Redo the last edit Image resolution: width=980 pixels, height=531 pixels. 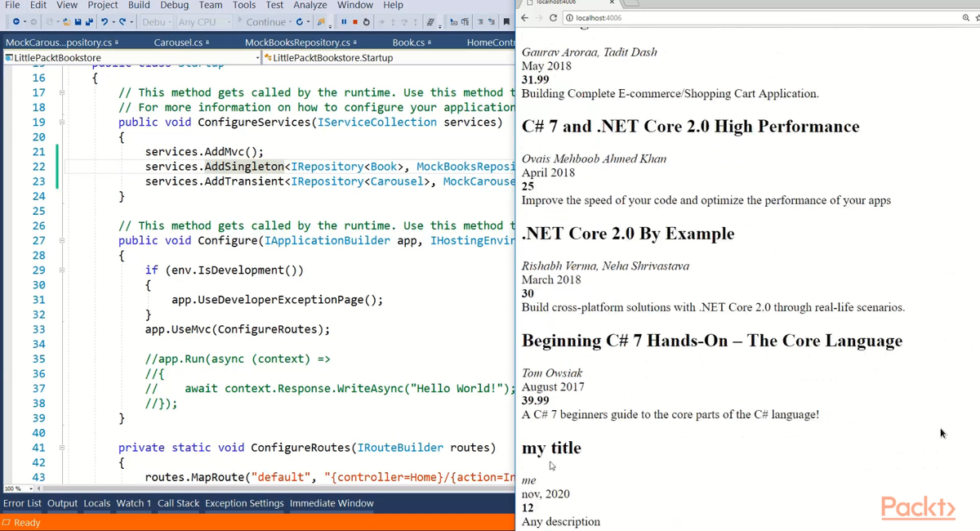[x=122, y=22]
